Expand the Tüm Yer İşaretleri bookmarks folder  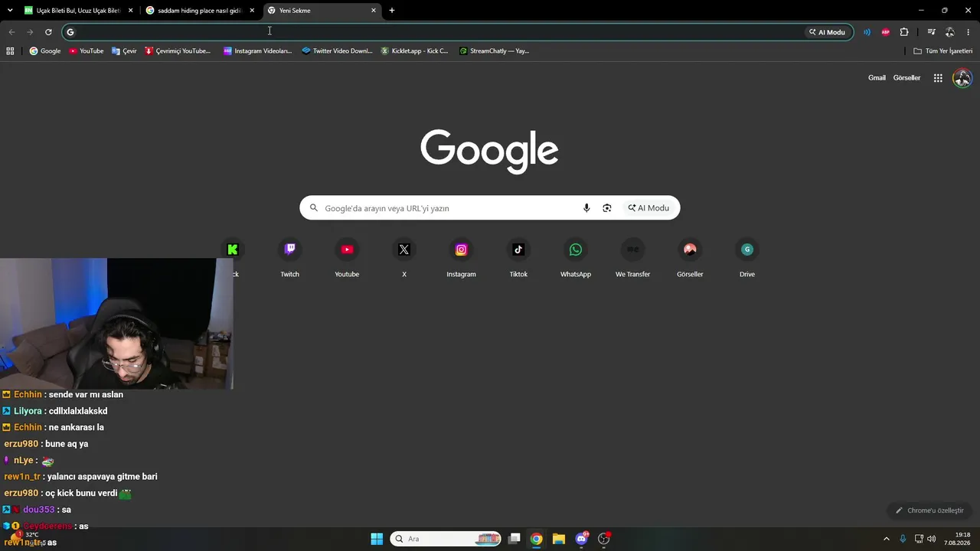[x=942, y=51]
